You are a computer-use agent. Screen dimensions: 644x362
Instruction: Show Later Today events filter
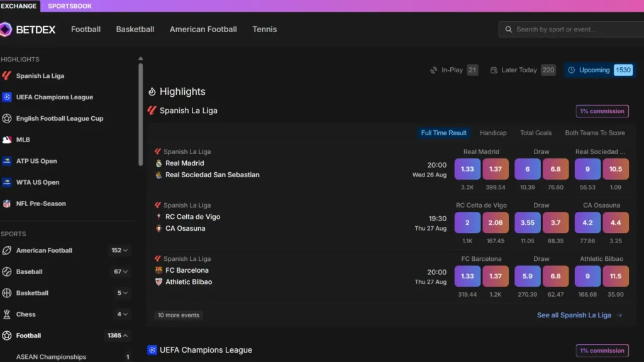click(521, 70)
